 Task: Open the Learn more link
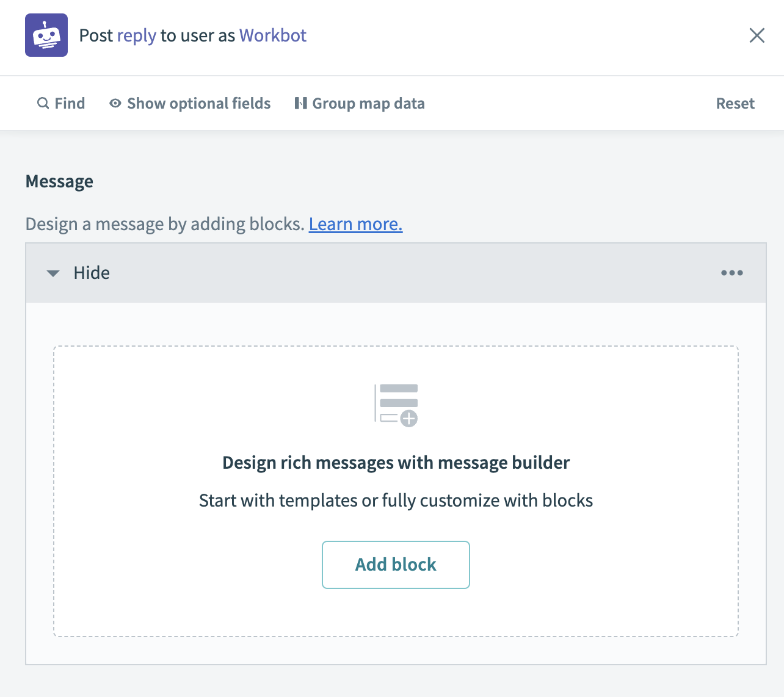click(x=355, y=225)
